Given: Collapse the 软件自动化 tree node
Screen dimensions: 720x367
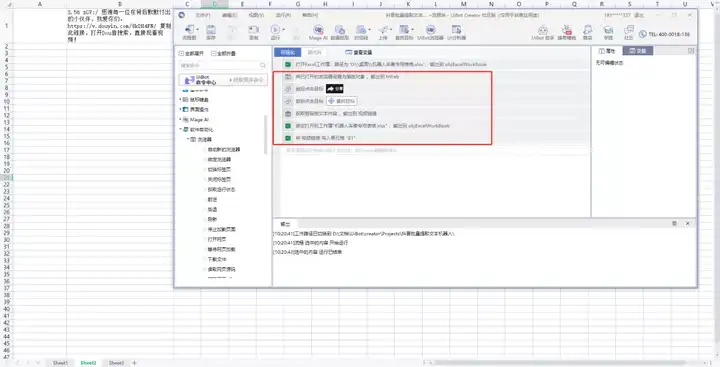Looking at the screenshot, I should 180,130.
